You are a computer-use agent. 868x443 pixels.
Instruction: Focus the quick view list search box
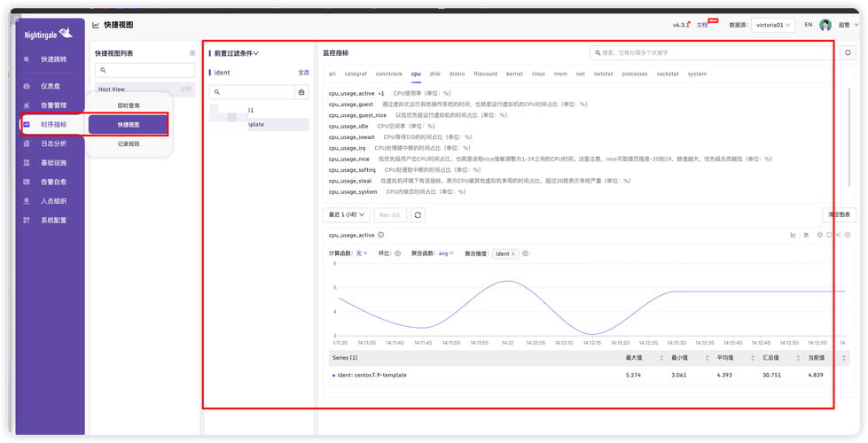(145, 70)
